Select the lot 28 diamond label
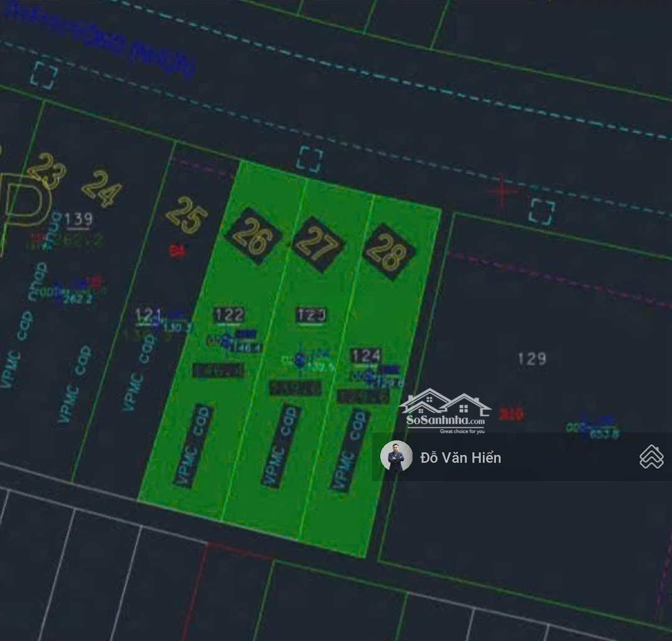The image size is (672, 641). 388,251
